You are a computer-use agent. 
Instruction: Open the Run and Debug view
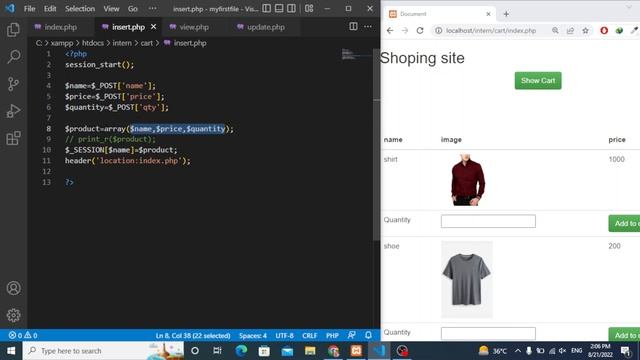coord(13,111)
